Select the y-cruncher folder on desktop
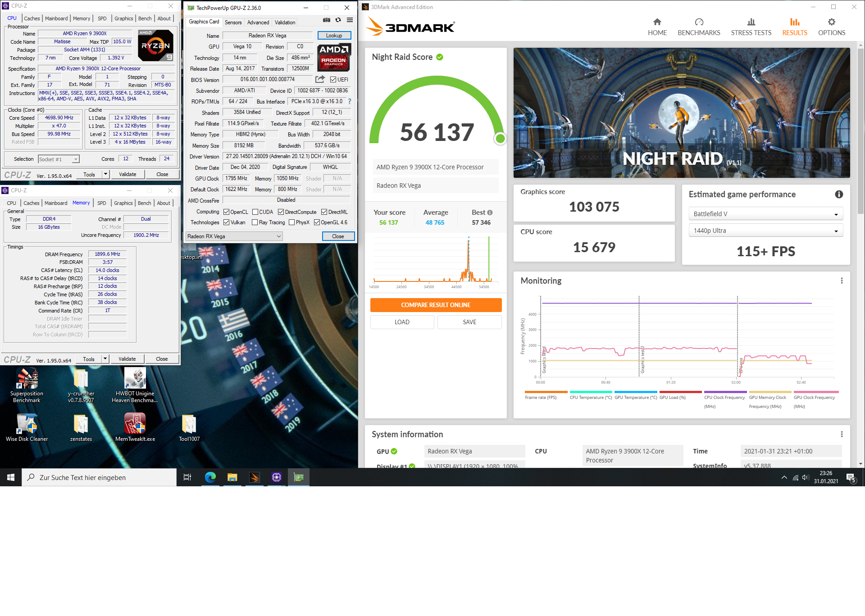This screenshot has height=616, width=865. 81,385
